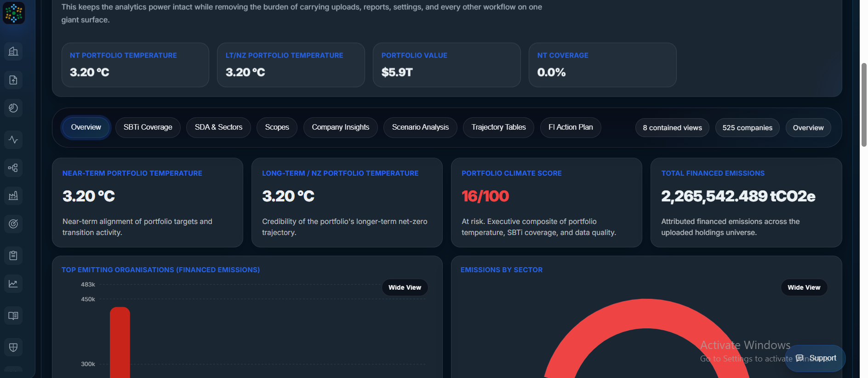The width and height of the screenshot is (868, 378).
Task: Click the Long-Term / NZ Portfolio Temperature card
Action: (347, 202)
